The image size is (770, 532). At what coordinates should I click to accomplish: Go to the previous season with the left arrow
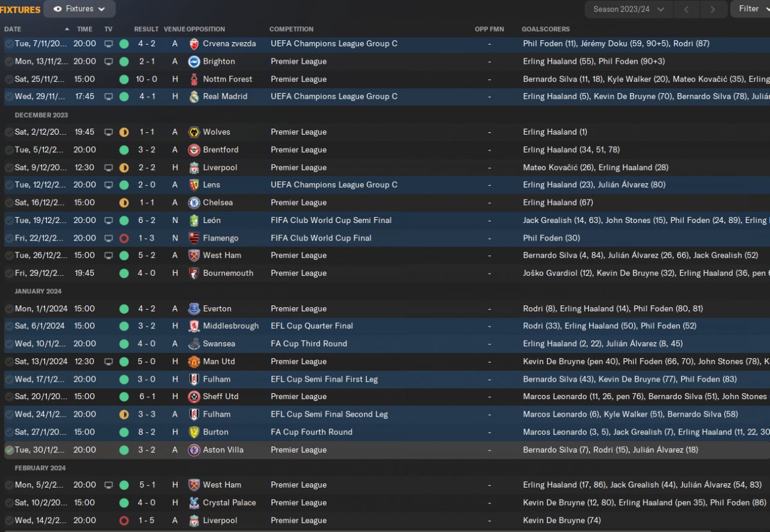coord(687,9)
